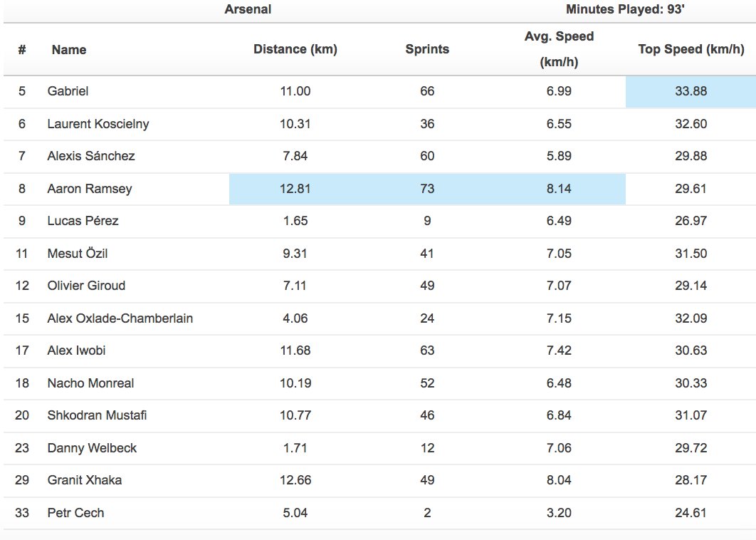Click Alexis Sánchez's top speed 29.88

[691, 156]
